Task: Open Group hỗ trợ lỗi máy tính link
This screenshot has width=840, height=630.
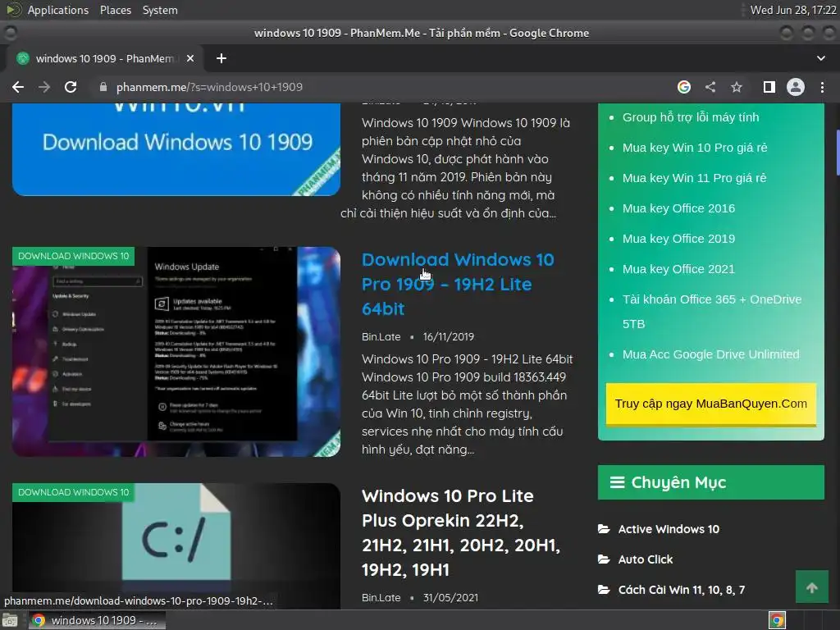Action: click(x=691, y=117)
